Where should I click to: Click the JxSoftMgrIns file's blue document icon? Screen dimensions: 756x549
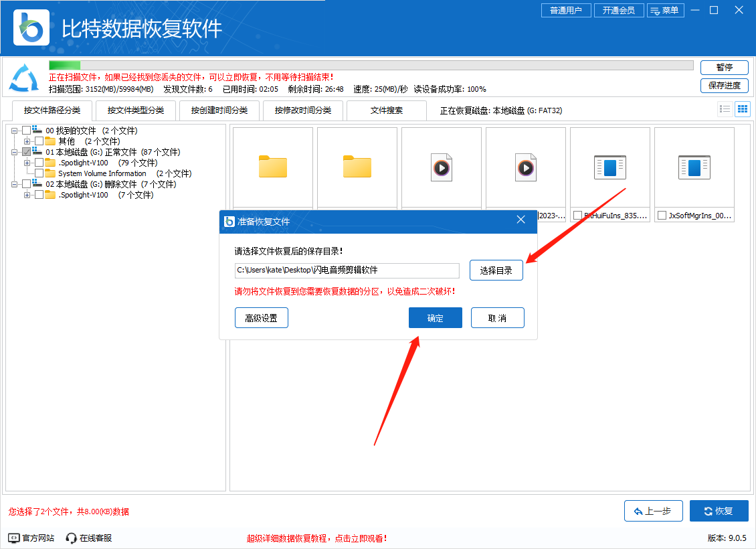[x=694, y=167]
